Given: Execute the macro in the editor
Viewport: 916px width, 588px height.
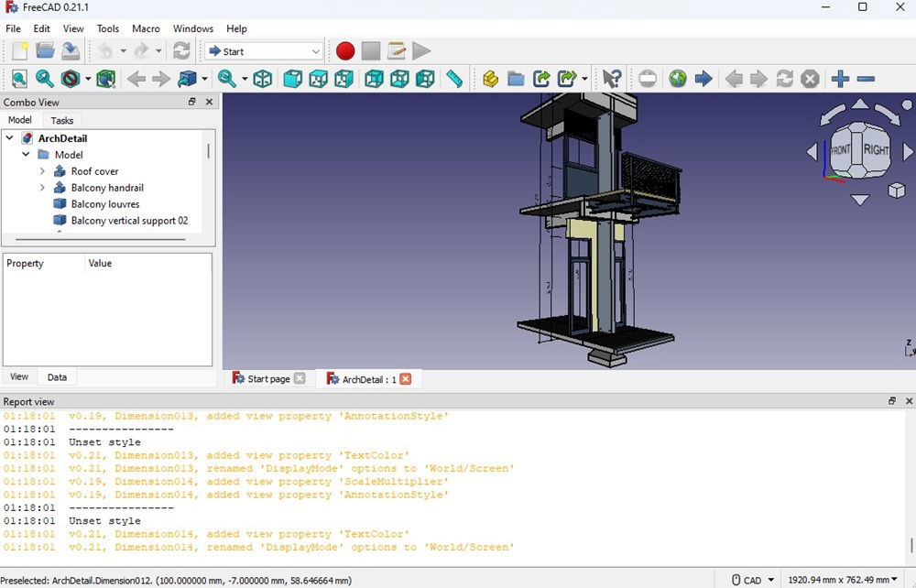Looking at the screenshot, I should pos(421,51).
